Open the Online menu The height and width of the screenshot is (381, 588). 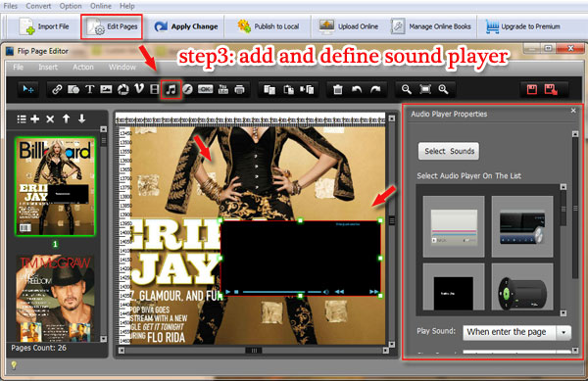pos(101,6)
